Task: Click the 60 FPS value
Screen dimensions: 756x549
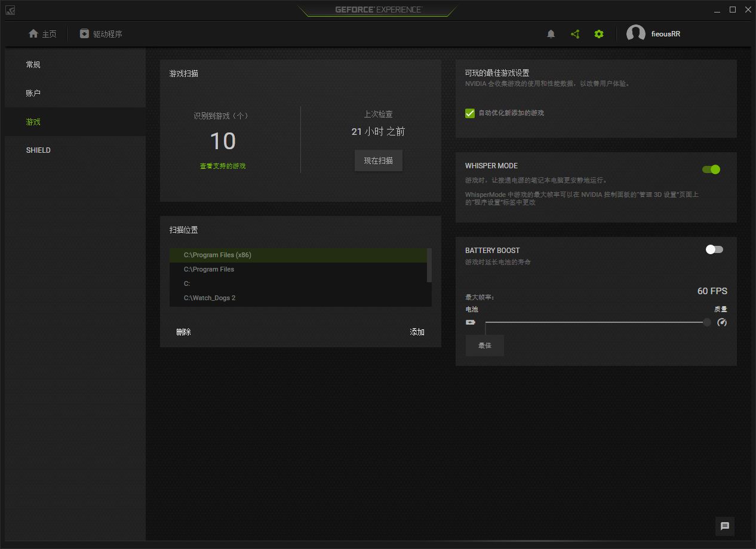Action: click(x=712, y=291)
